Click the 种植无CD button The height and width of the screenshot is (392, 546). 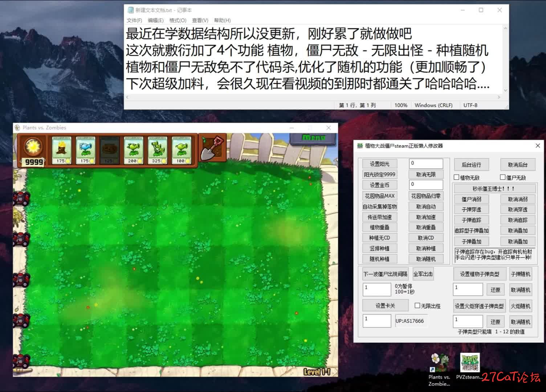379,238
